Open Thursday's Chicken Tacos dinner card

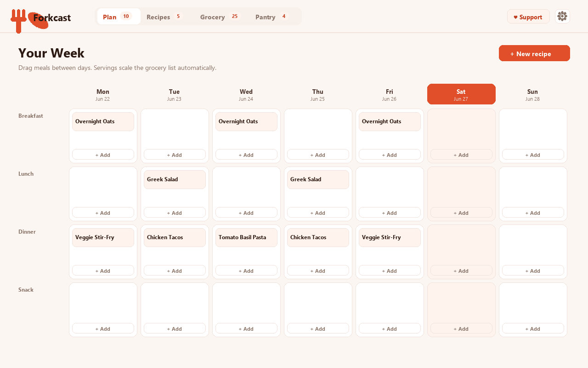tap(318, 237)
